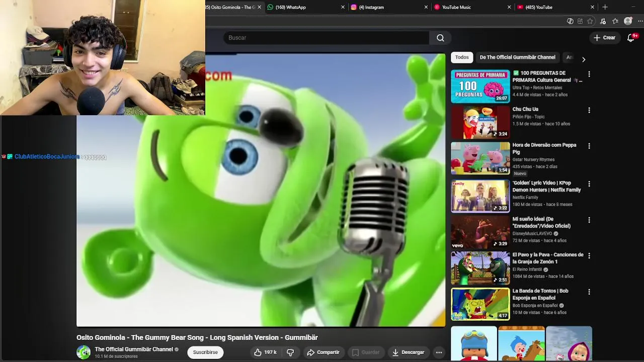This screenshot has width=644, height=362.
Task: Open options menu for Chu Chu Ua
Action: click(x=589, y=110)
